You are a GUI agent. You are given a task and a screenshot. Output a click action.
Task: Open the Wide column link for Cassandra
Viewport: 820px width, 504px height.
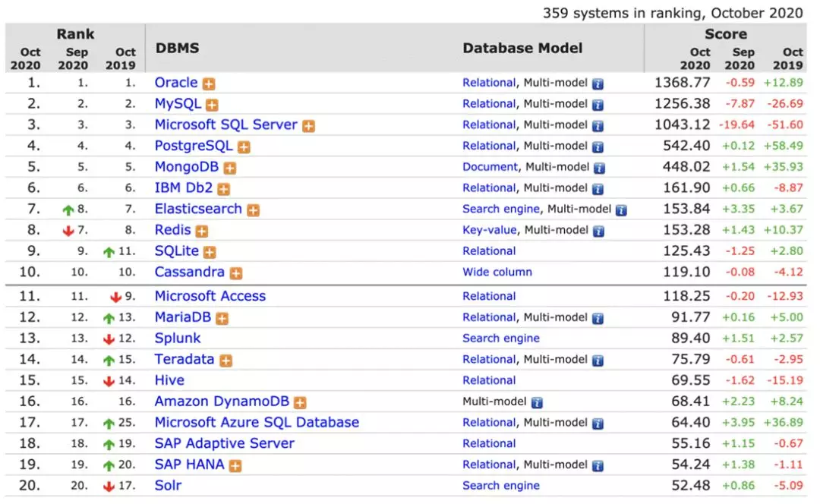pyautogui.click(x=497, y=272)
